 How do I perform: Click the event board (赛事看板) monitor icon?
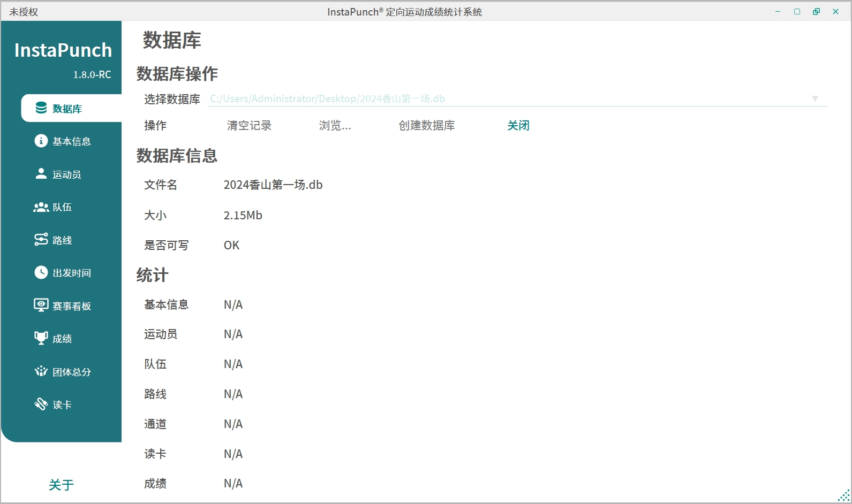(41, 306)
